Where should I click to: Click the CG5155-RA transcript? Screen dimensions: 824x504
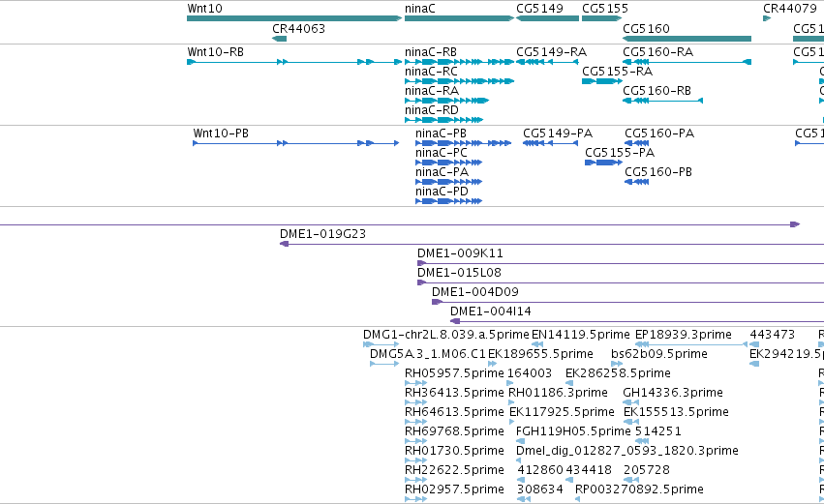(x=602, y=81)
